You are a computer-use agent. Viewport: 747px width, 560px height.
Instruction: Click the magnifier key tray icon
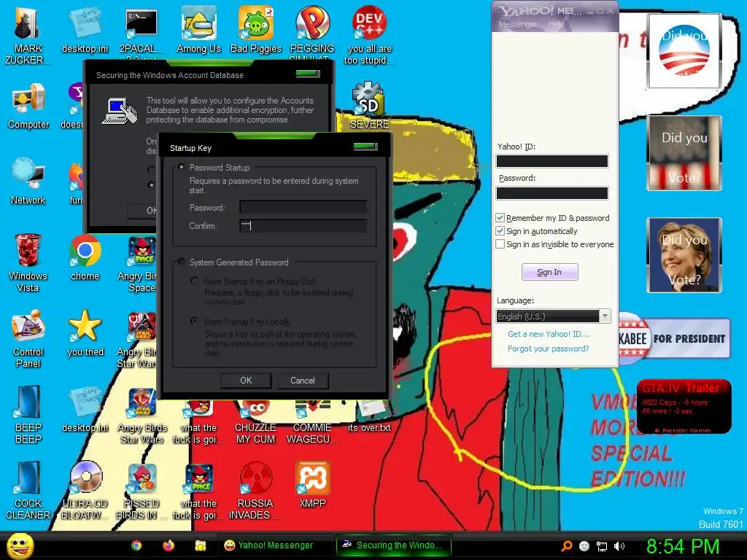tap(567, 546)
